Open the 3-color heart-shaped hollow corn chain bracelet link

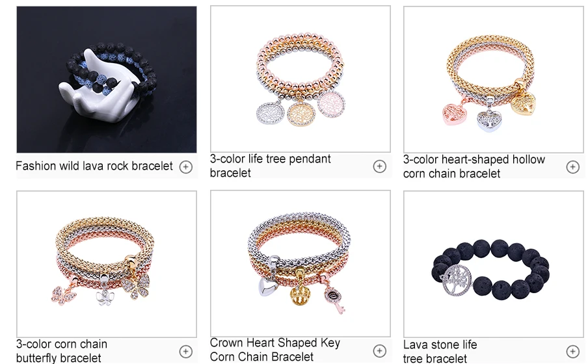pyautogui.click(x=474, y=166)
